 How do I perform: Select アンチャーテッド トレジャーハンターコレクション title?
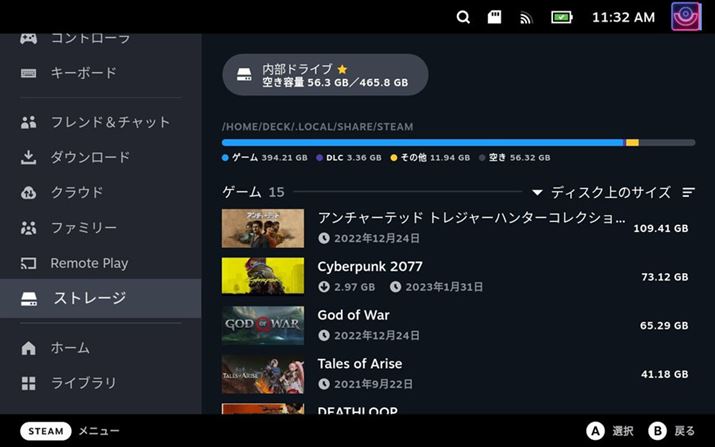[471, 218]
